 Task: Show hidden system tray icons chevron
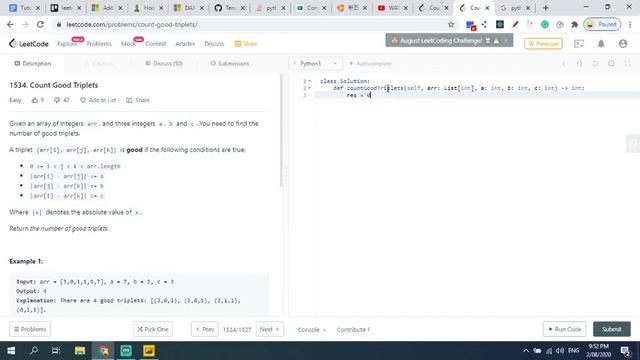pyautogui.click(x=526, y=351)
